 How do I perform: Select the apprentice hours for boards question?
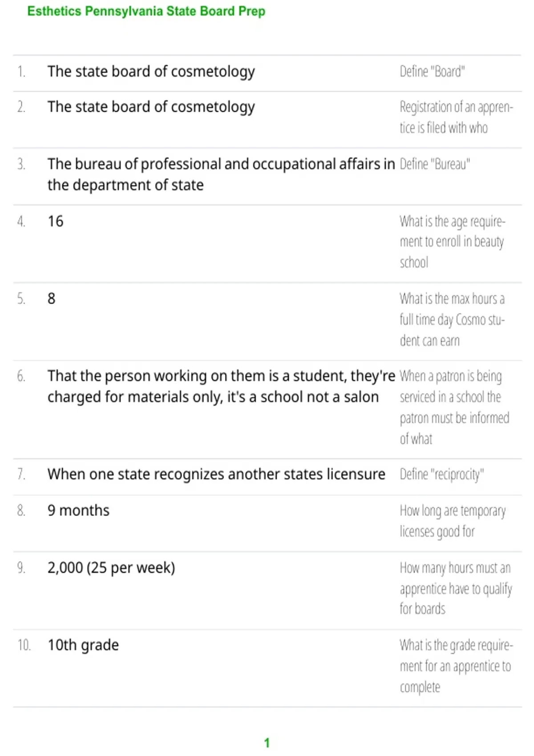click(x=456, y=588)
